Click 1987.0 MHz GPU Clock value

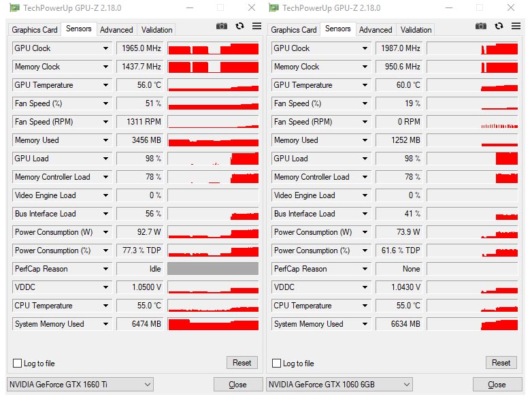click(x=399, y=48)
